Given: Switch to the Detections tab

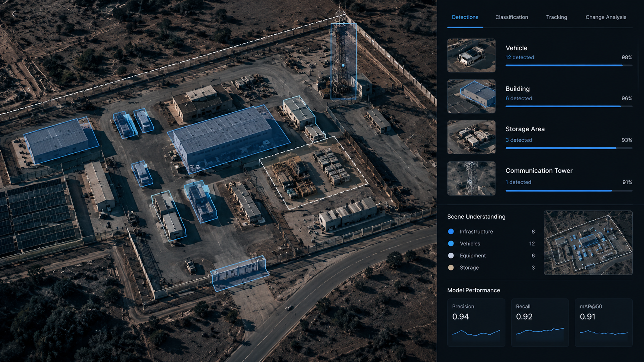Looking at the screenshot, I should tap(465, 17).
